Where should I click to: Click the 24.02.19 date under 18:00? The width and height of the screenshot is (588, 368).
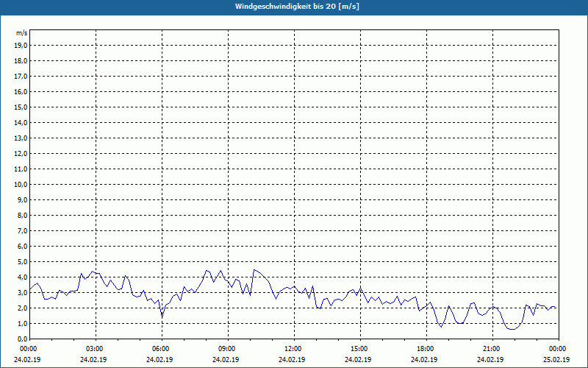(x=424, y=359)
